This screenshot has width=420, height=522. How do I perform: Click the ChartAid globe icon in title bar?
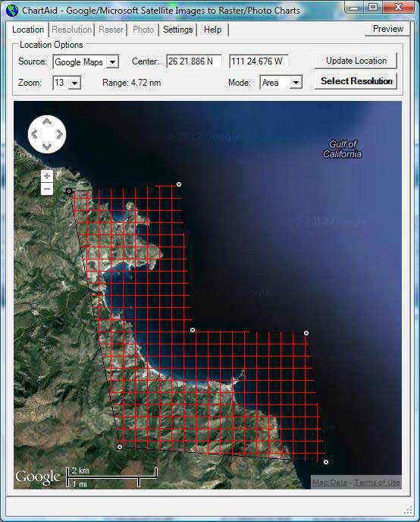pos(12,11)
